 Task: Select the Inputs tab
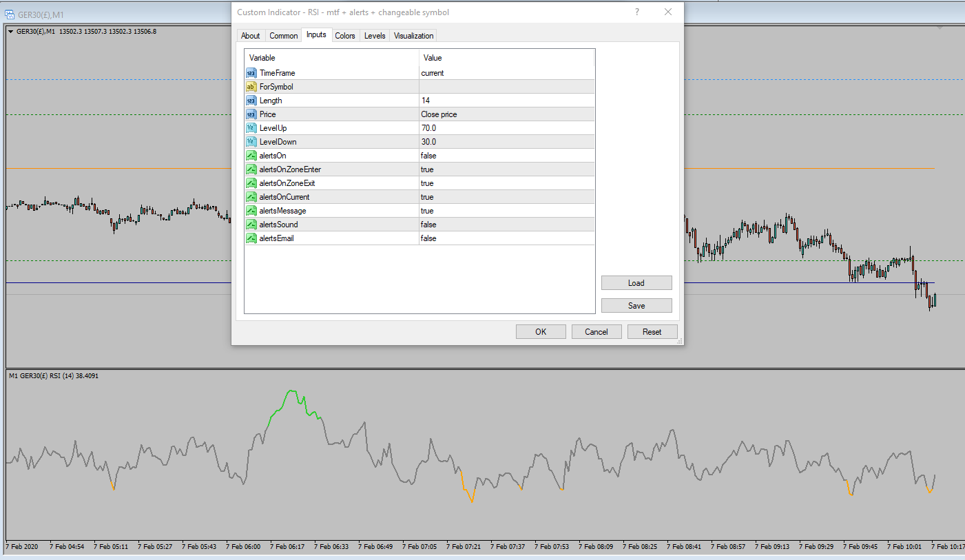(x=317, y=34)
